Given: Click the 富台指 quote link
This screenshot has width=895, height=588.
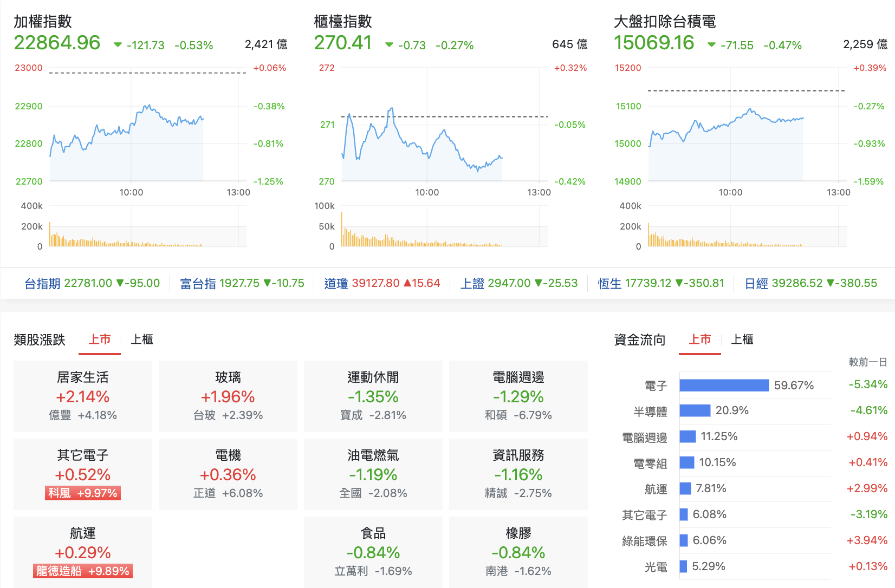Looking at the screenshot, I should tap(242, 283).
